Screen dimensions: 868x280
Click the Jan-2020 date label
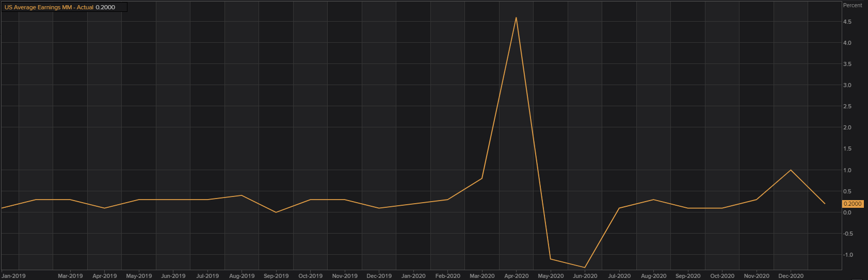point(413,276)
